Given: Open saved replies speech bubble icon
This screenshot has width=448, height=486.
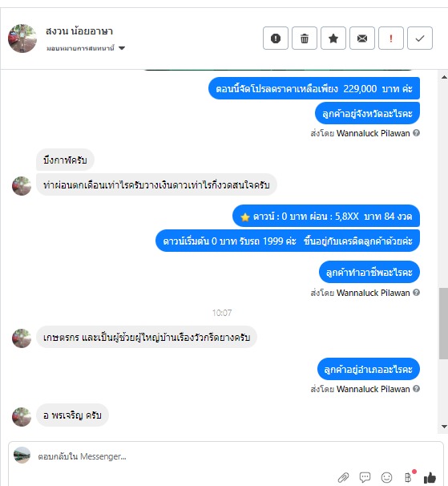Looking at the screenshot, I should (365, 477).
